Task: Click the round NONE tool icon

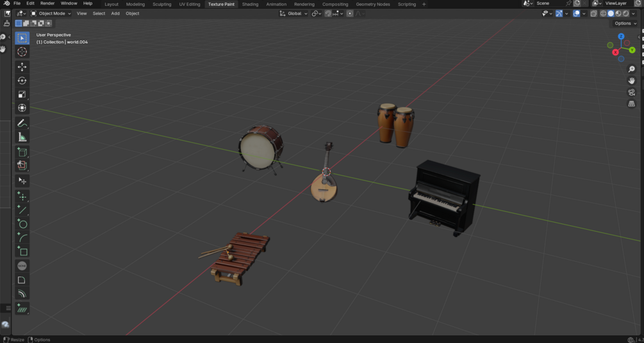Action: click(22, 266)
